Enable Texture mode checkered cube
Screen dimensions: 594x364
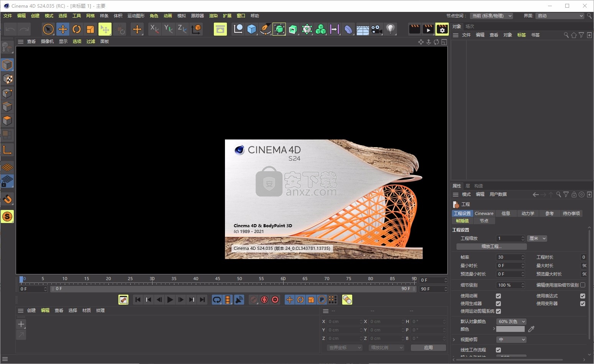point(7,79)
